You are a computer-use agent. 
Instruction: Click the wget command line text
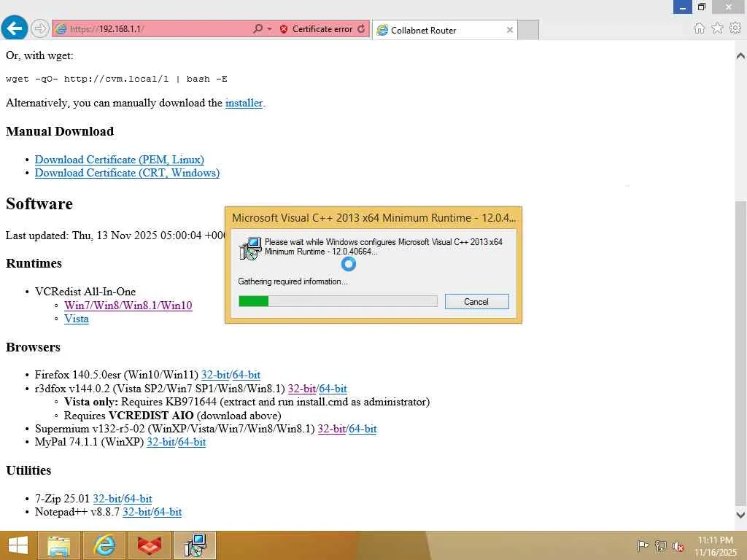(x=116, y=79)
